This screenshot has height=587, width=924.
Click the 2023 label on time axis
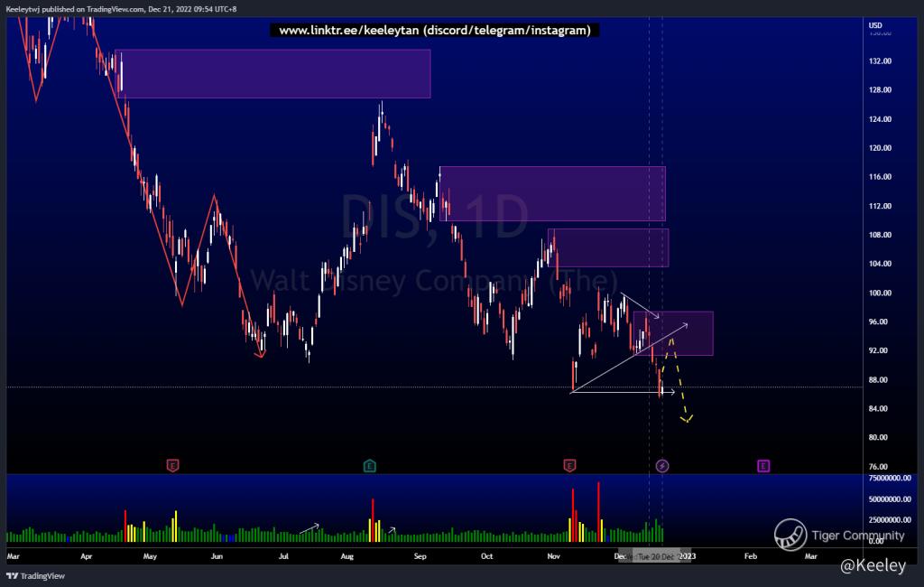(x=687, y=556)
